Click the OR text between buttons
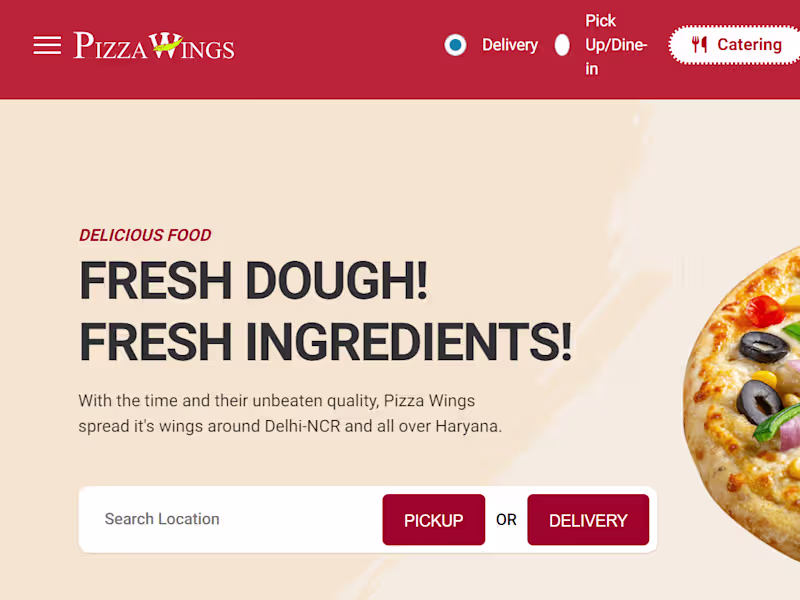 [x=506, y=519]
